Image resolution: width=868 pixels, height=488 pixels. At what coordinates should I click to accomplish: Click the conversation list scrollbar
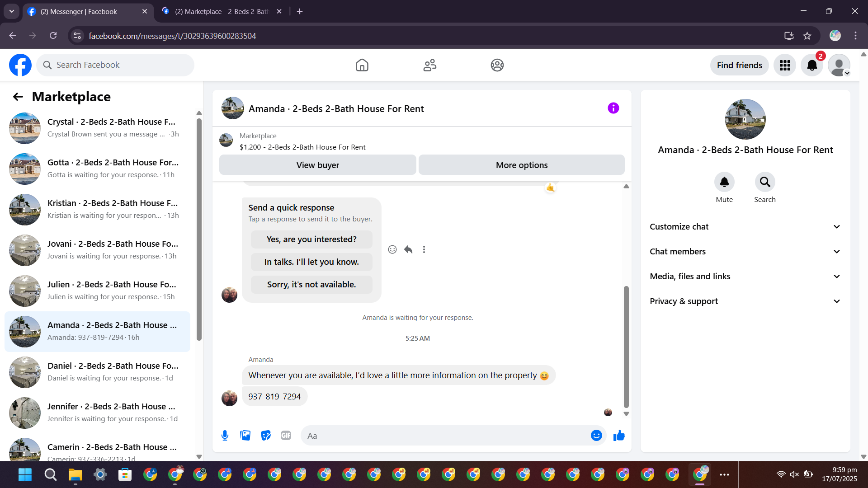[199, 230]
